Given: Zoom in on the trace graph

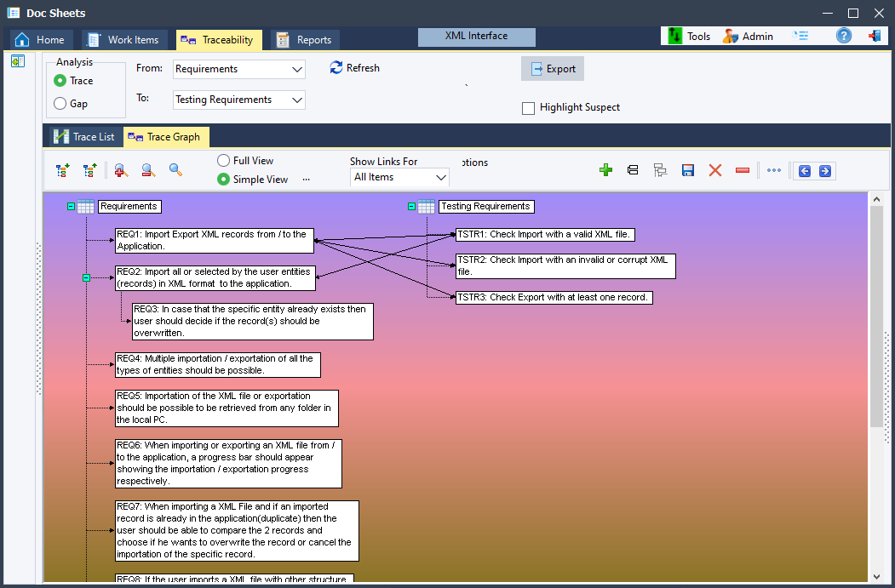Looking at the screenshot, I should click(121, 170).
